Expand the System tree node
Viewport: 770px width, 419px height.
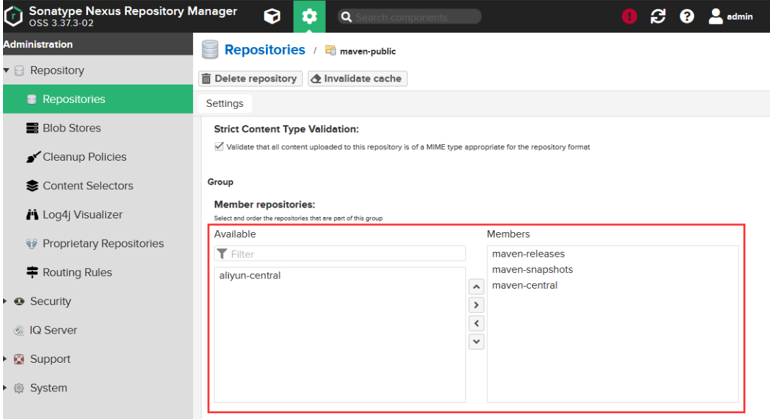[x=5, y=388]
